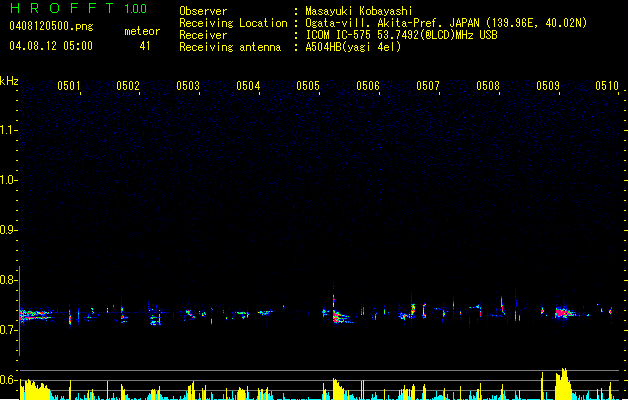Click the meteor count value 41
This screenshot has width=629, height=400.
click(x=145, y=46)
